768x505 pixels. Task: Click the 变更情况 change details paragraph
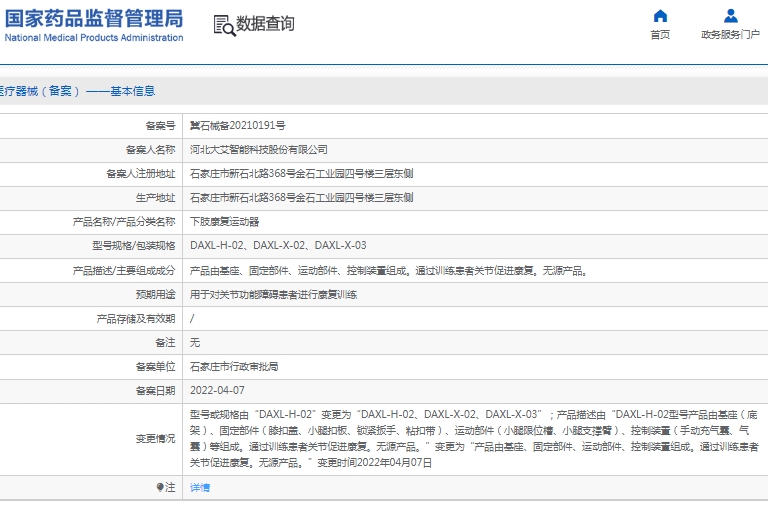[x=474, y=438]
